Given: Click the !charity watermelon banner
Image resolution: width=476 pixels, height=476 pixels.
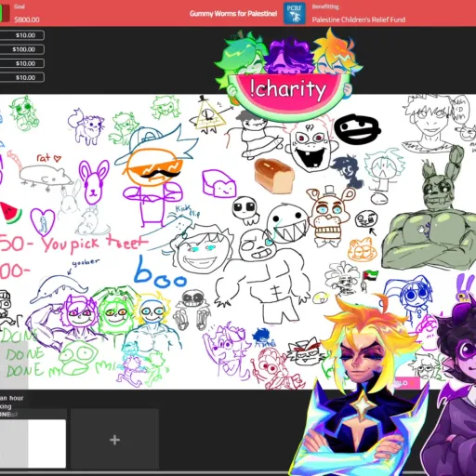Looking at the screenshot, I should (287, 90).
